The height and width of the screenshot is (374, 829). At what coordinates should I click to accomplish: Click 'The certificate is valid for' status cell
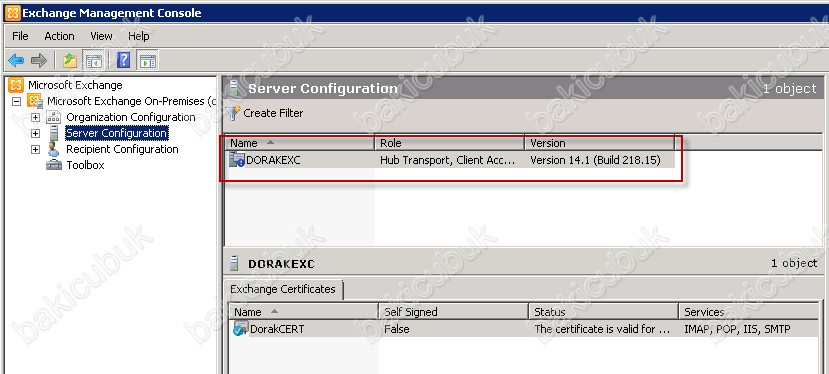[602, 329]
